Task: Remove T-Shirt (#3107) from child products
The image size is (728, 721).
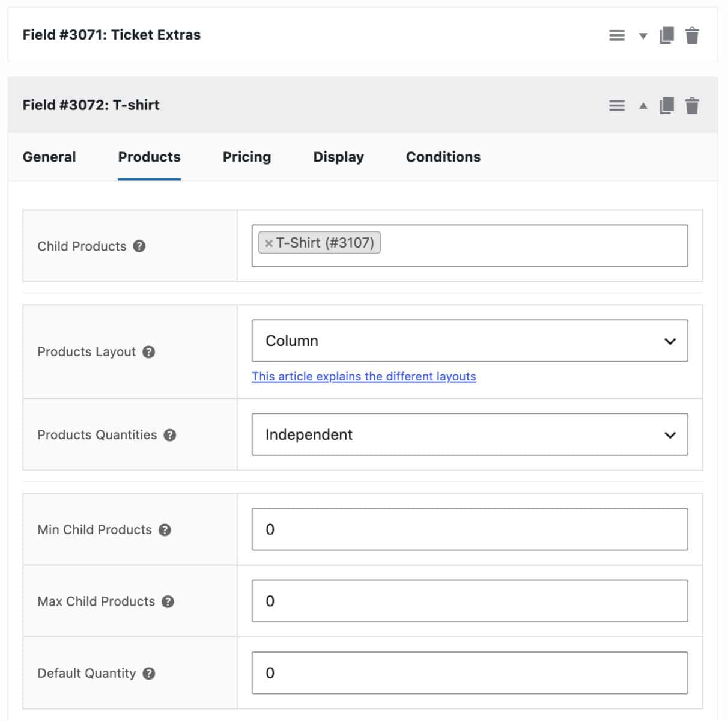Action: 269,243
